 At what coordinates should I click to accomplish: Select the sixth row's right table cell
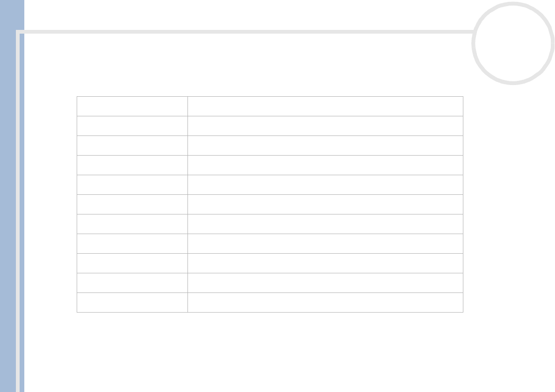click(325, 204)
